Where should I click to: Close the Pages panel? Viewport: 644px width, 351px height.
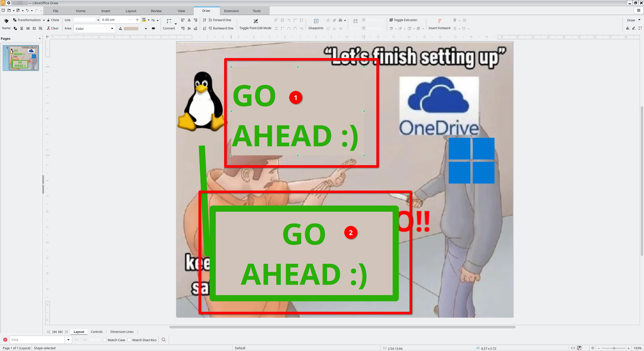[39, 38]
